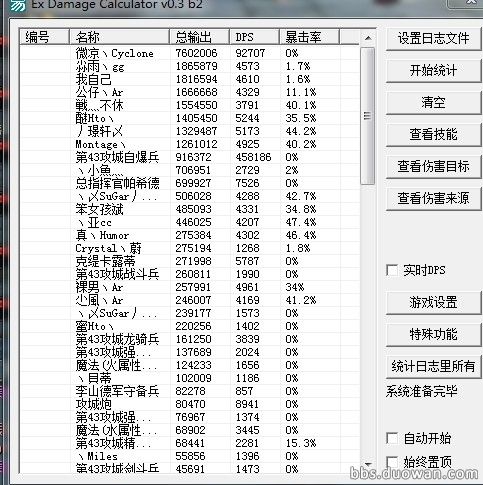Select row 总指挥官帕希德

(x=190, y=183)
